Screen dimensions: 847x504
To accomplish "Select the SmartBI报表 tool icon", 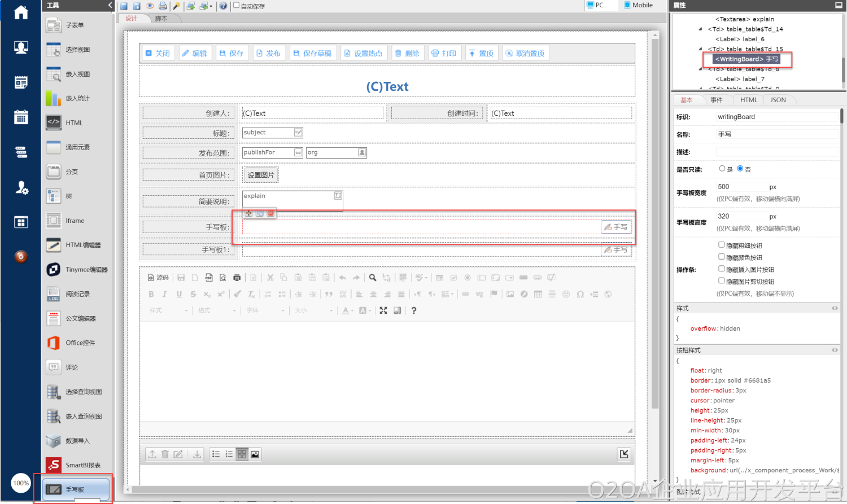I will pos(54,465).
